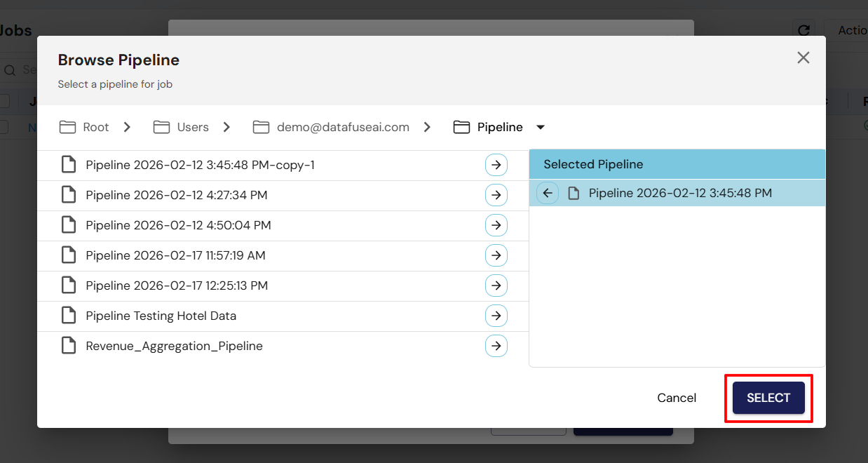
Task: Click the search magnifier icon on the left
Action: click(9, 69)
